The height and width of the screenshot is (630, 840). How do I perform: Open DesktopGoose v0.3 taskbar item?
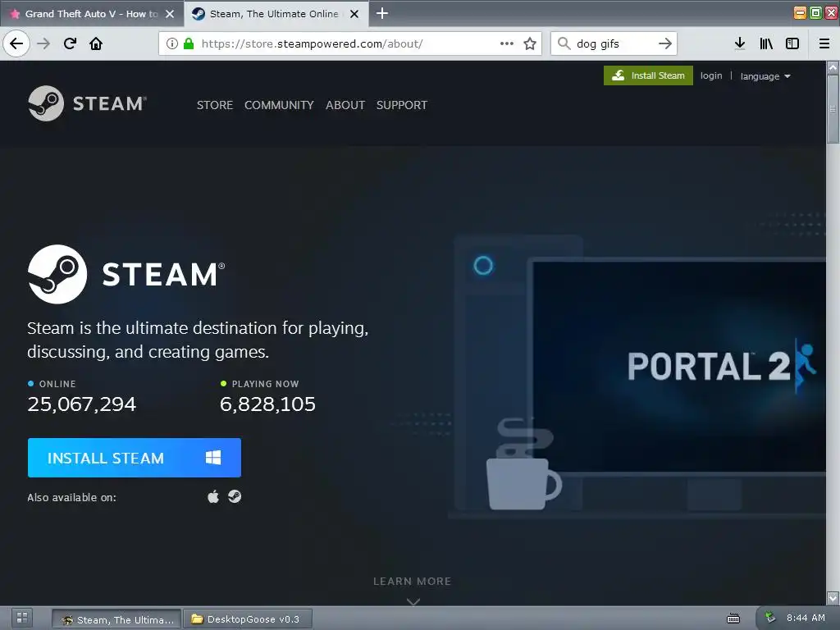tap(248, 619)
